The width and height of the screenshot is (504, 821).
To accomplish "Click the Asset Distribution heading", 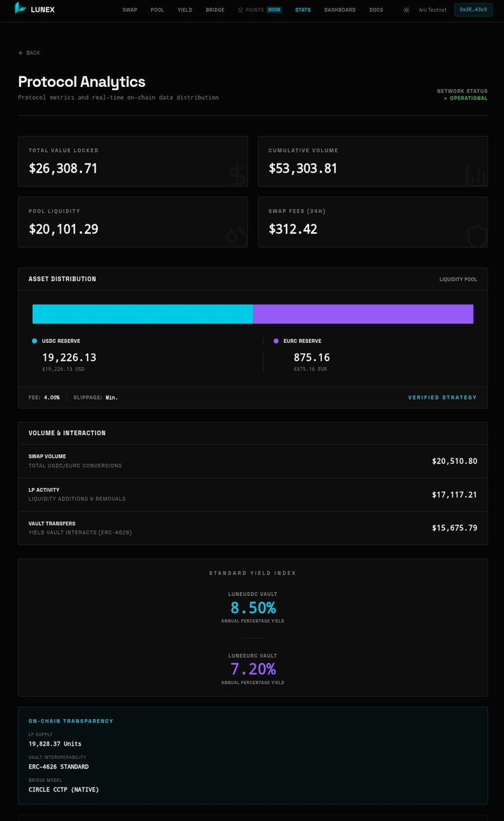I will coord(62,279).
